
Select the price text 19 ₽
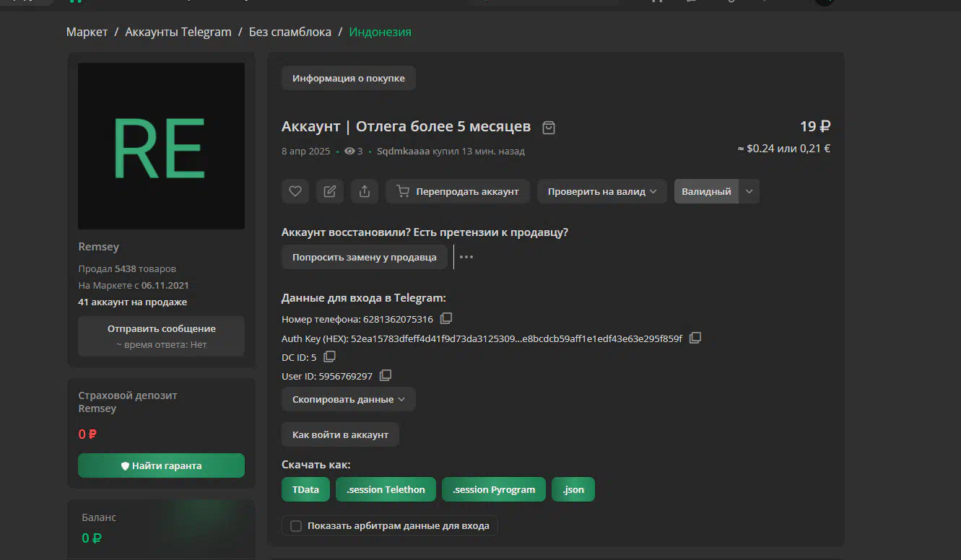[815, 127]
